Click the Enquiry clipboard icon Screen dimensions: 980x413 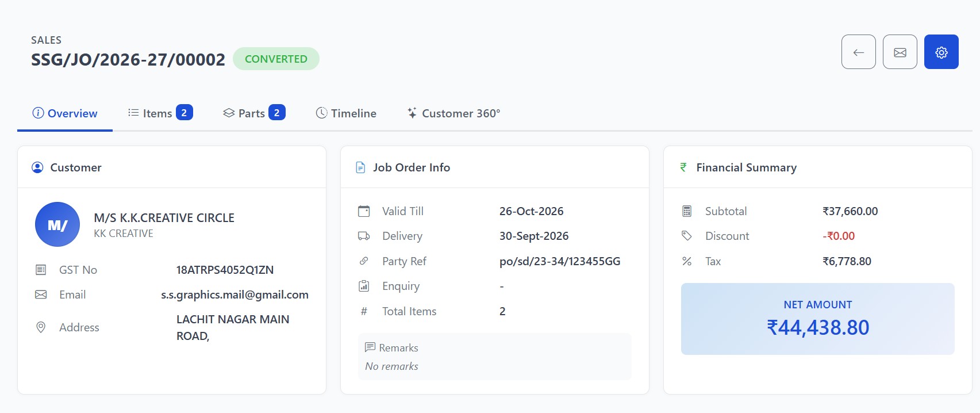pos(364,286)
